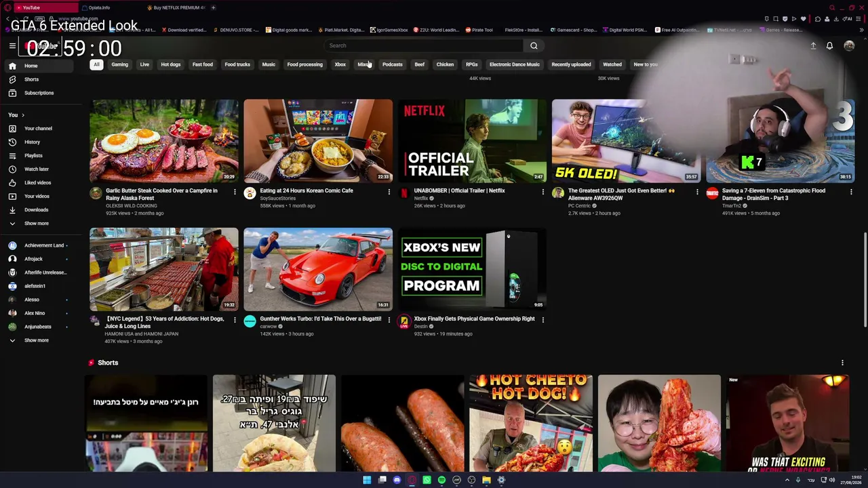Open Spotify from the taskbar

[x=441, y=480]
